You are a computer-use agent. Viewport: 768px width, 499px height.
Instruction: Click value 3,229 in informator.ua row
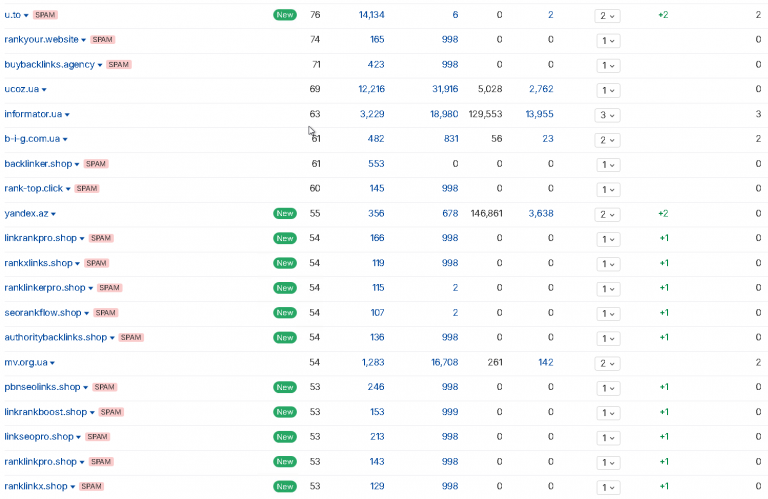(x=372, y=114)
